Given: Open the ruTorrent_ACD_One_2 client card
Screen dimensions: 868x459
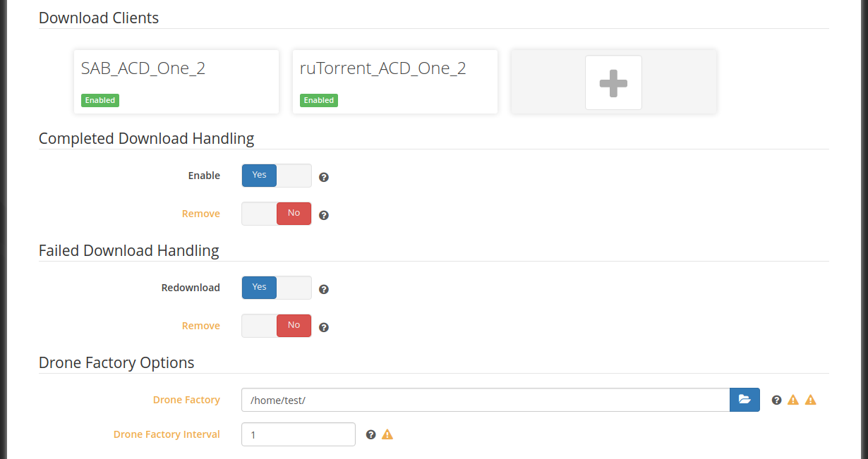Looking at the screenshot, I should click(x=395, y=81).
